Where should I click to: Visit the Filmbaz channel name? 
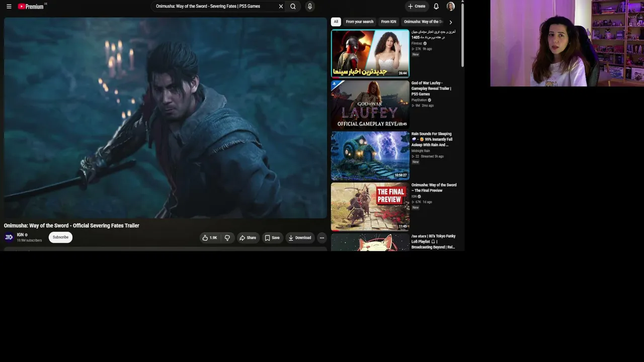click(417, 43)
